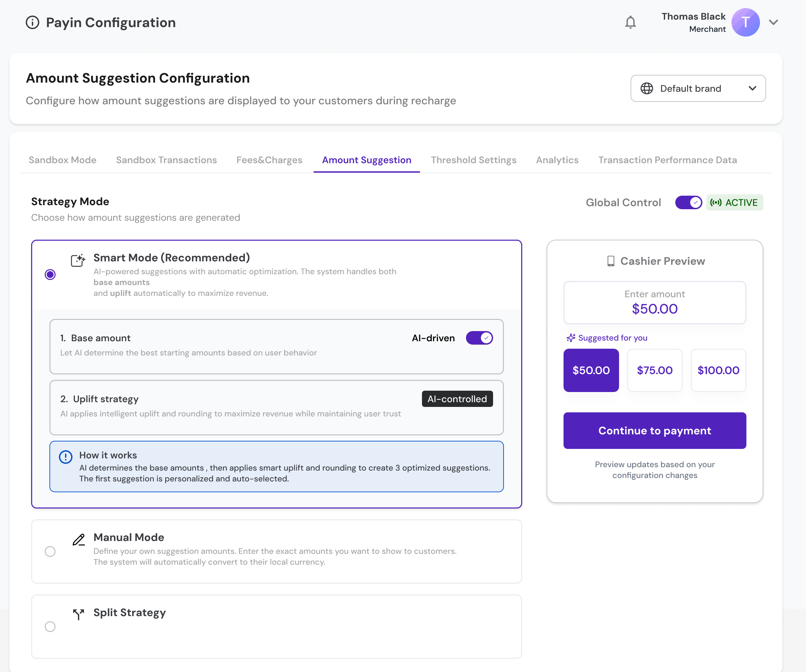
Task: Go to the Fees&Charges tab
Action: coord(270,160)
